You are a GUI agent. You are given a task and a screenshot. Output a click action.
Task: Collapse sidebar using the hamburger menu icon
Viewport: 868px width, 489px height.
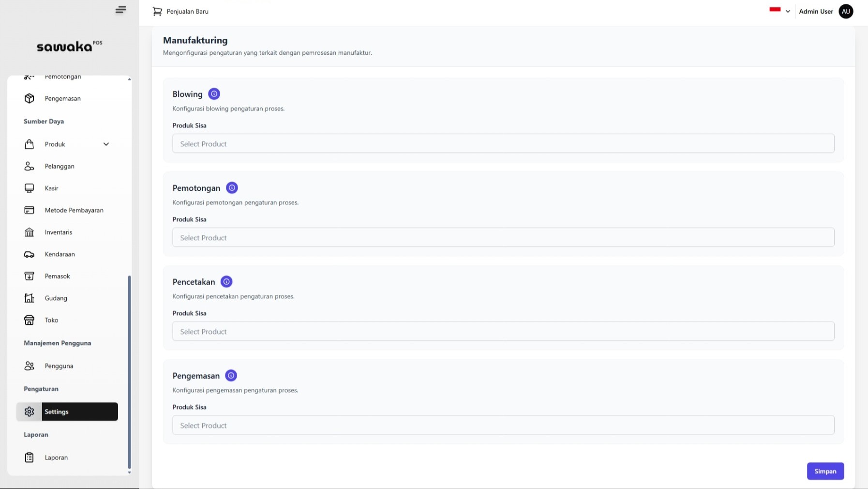pos(120,10)
